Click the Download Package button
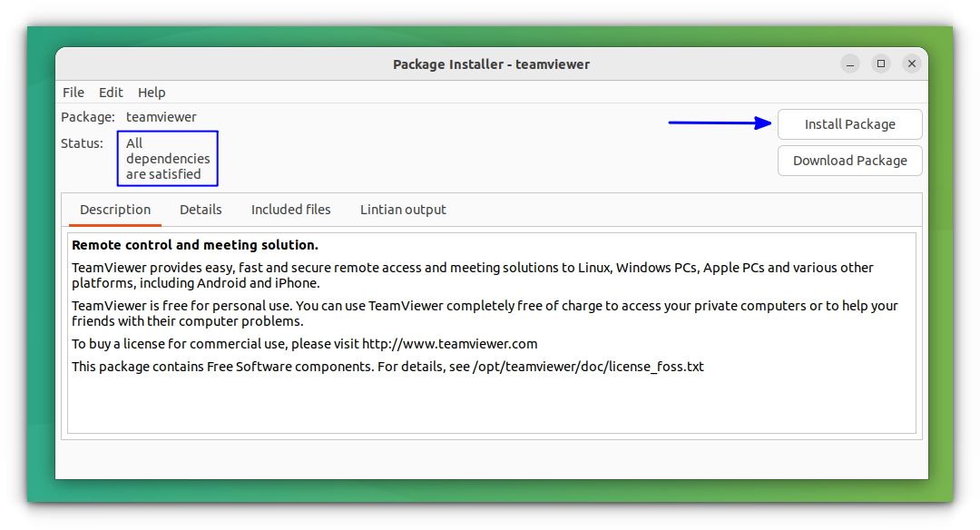This screenshot has width=980, height=530. pyautogui.click(x=849, y=160)
